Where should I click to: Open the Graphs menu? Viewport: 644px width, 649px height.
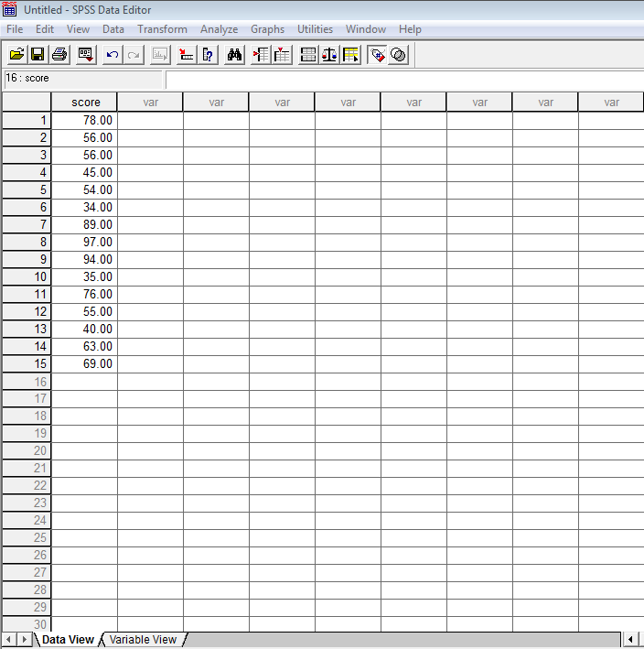[x=268, y=29]
